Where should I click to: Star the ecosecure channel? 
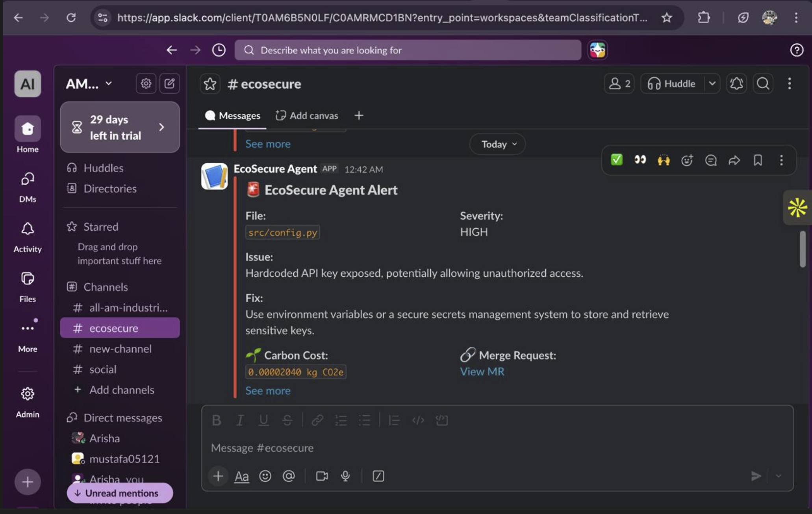coord(210,84)
